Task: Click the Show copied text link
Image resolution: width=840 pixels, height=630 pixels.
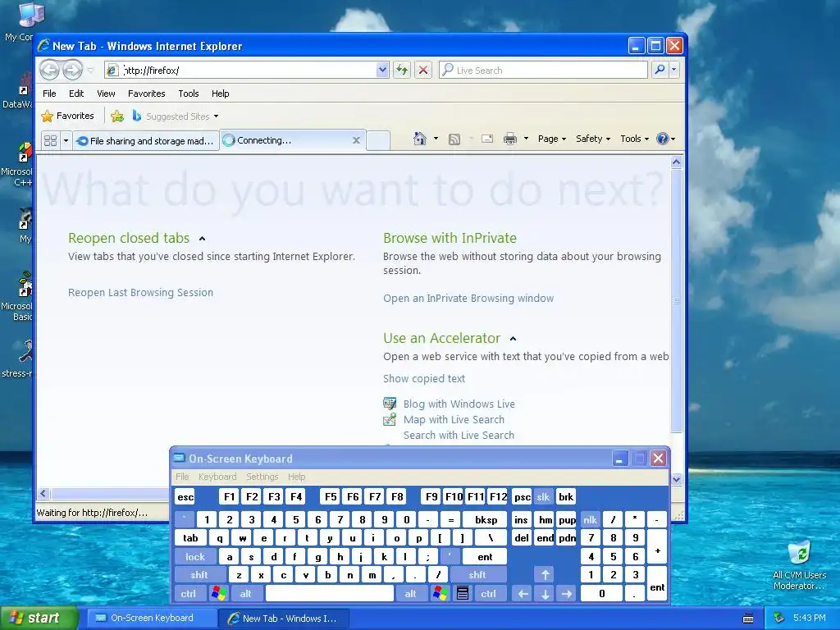Action: point(424,379)
